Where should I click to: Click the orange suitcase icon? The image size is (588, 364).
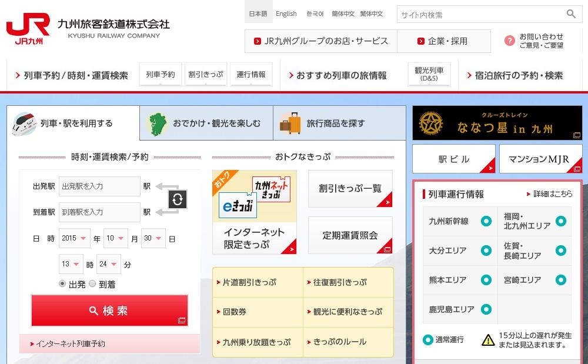point(290,123)
